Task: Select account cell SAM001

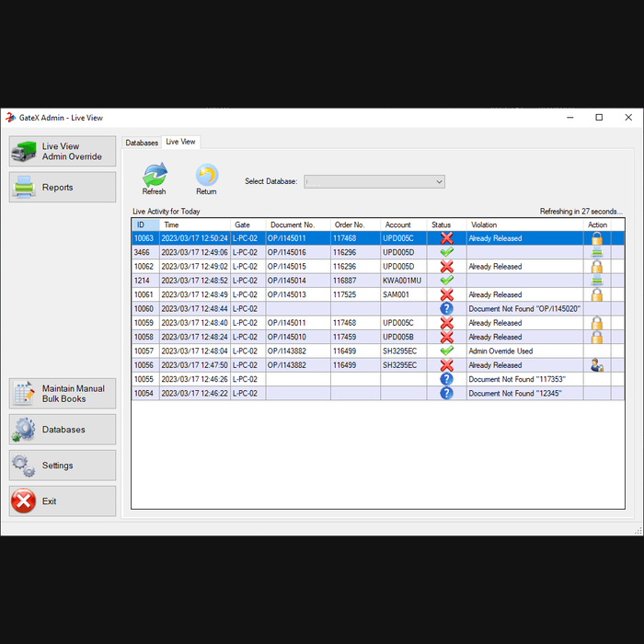Action: (x=404, y=295)
